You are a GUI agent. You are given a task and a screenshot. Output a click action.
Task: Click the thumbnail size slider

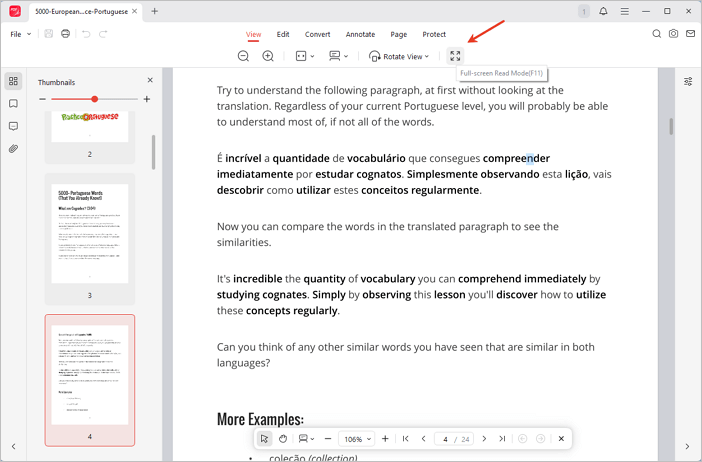coord(93,99)
